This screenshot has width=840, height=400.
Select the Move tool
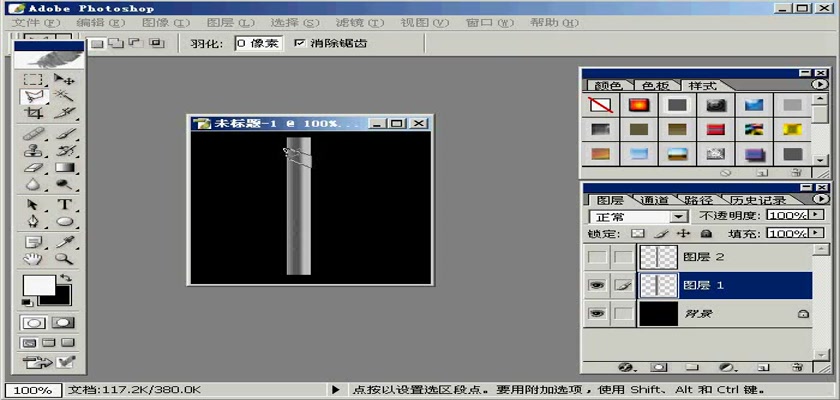[x=64, y=80]
